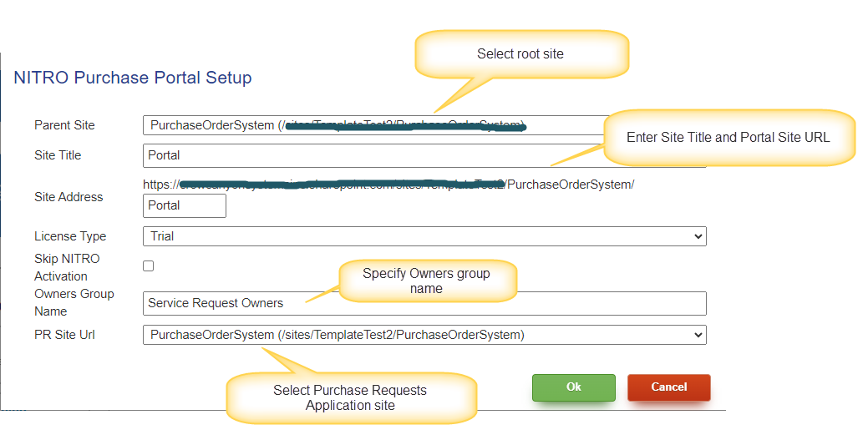Click the red Cancel button

click(x=668, y=387)
